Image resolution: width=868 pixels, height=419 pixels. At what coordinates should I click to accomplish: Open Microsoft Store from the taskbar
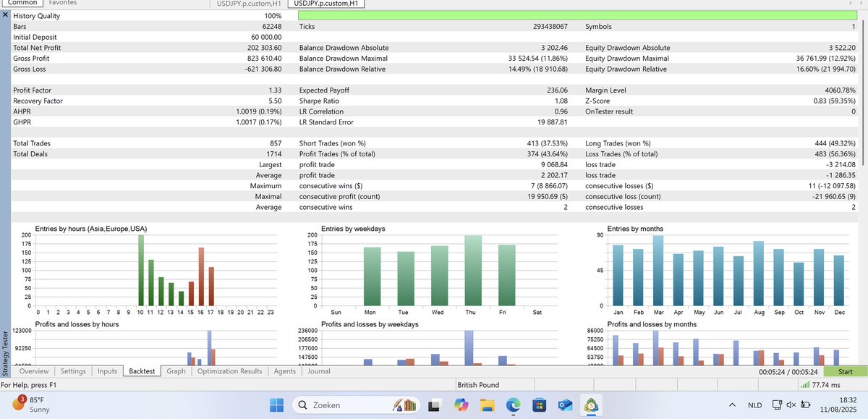point(540,406)
